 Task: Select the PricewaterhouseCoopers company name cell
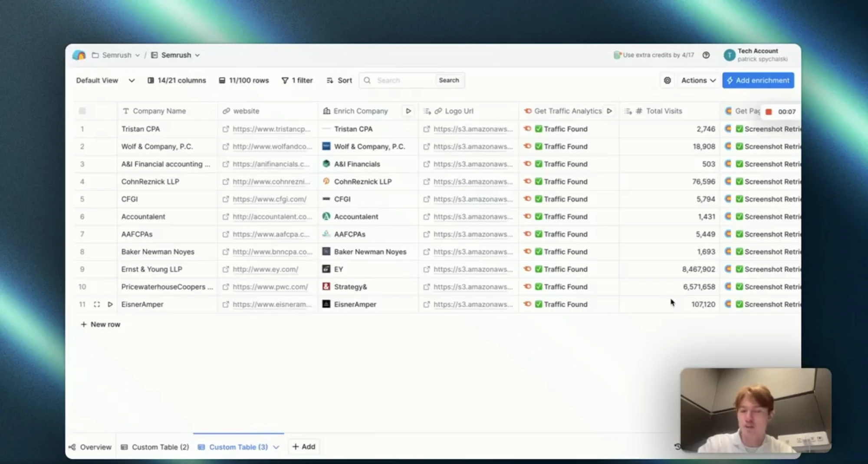[x=167, y=287]
